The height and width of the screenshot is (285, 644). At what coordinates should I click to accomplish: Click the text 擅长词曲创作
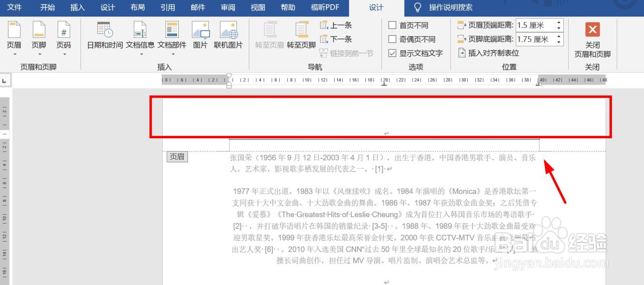[300, 260]
